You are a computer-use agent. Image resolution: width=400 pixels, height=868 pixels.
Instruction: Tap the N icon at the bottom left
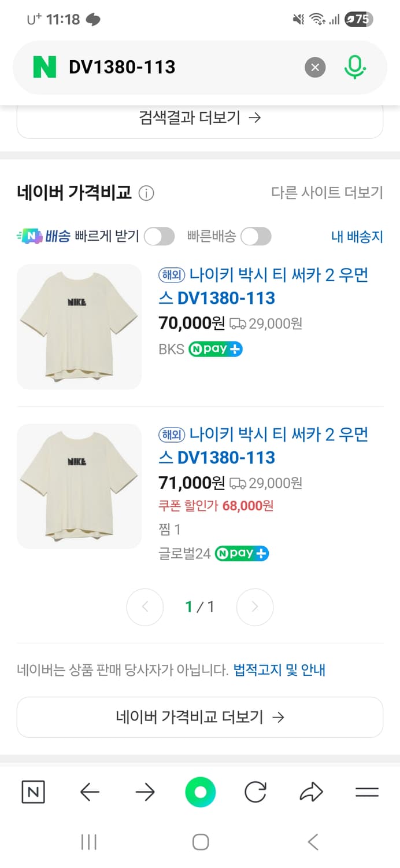tap(33, 792)
